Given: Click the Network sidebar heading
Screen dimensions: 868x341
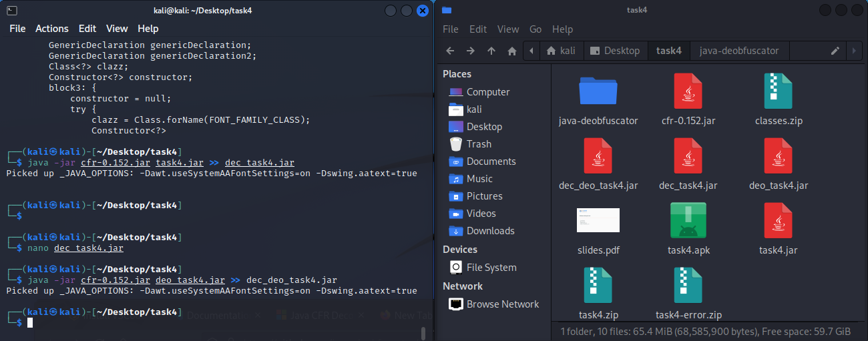Looking at the screenshot, I should pyautogui.click(x=463, y=286).
